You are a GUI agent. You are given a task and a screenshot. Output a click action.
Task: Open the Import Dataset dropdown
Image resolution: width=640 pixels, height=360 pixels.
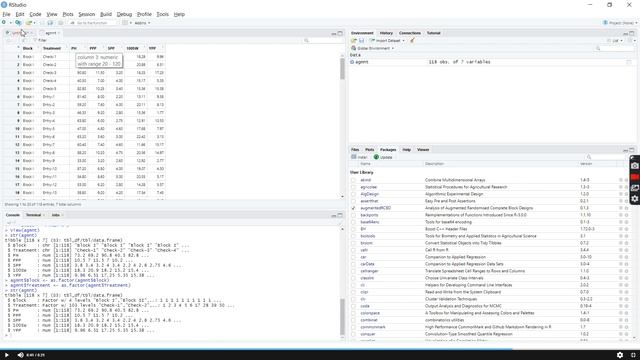tap(387, 40)
